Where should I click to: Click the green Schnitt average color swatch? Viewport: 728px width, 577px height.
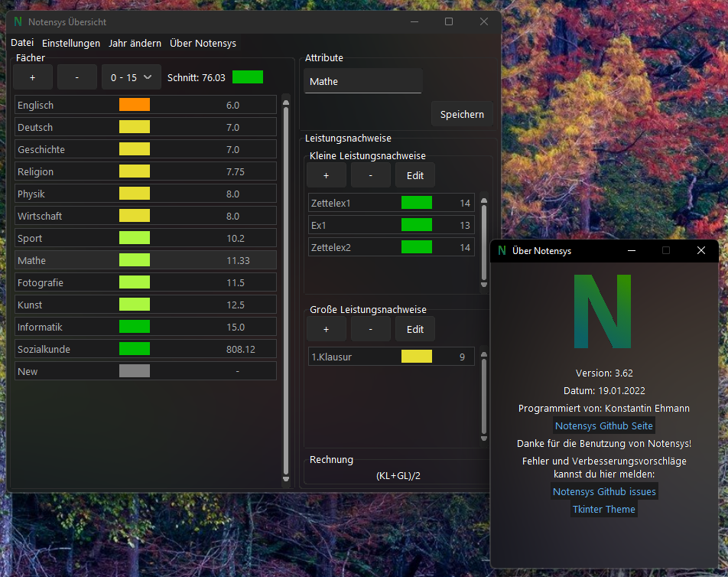[x=248, y=77]
